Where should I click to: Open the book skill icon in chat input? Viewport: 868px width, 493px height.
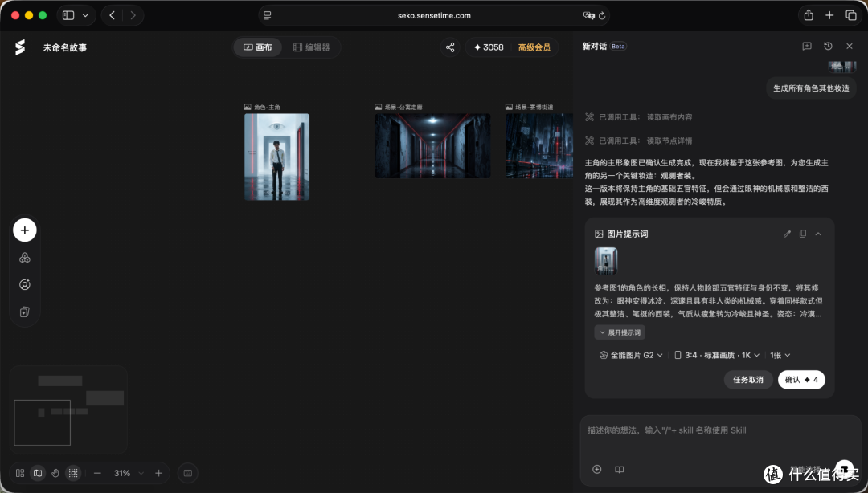coord(620,469)
